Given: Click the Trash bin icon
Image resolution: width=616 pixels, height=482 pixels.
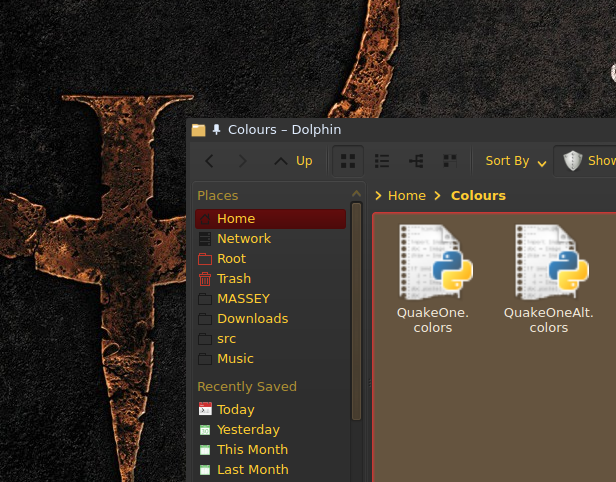Looking at the screenshot, I should point(205,279).
